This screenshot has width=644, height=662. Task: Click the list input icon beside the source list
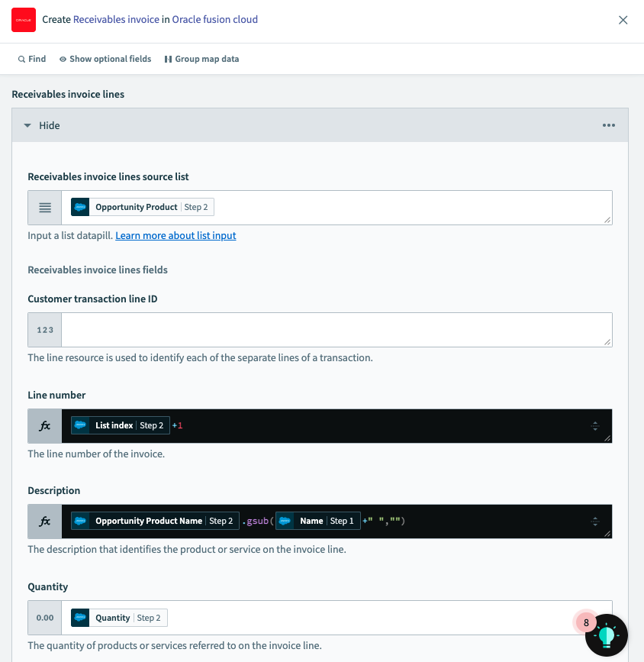coord(43,207)
